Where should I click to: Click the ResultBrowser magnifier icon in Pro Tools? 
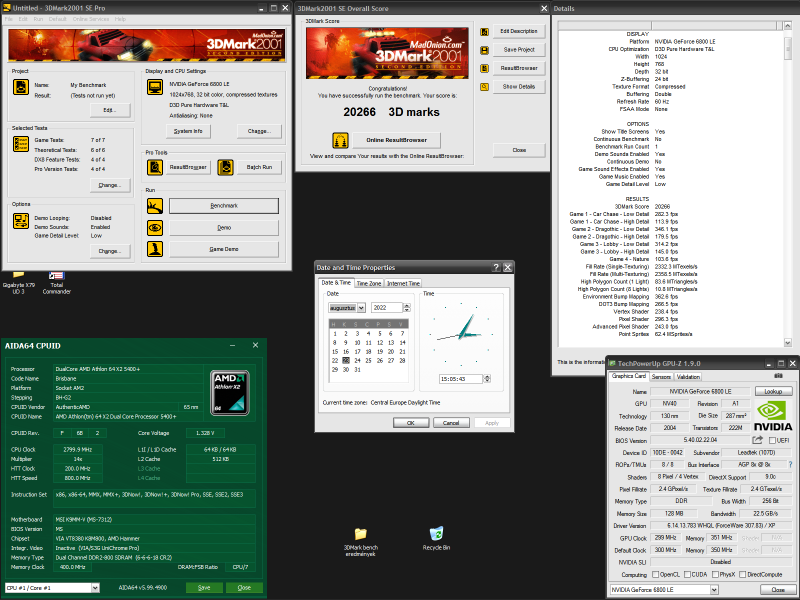click(x=155, y=167)
